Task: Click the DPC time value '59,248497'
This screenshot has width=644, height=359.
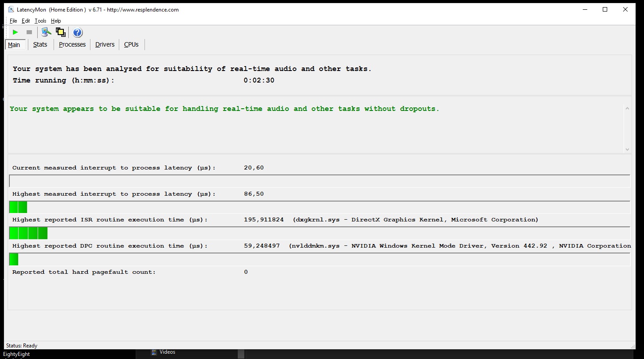Action: tap(262, 246)
